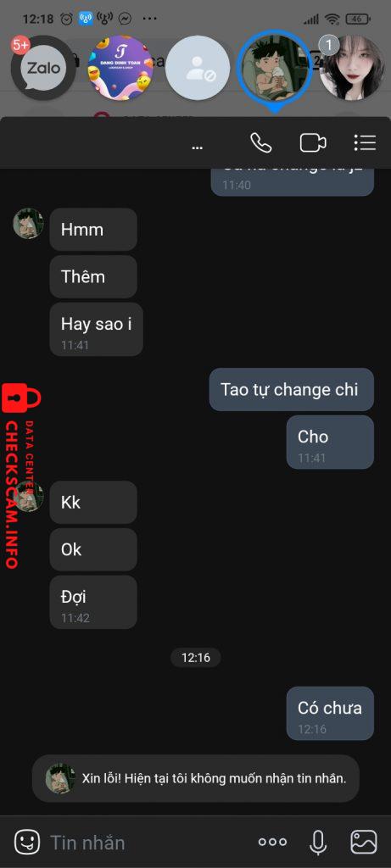
Task: Tap the "Tao tự change chi" message bubble
Action: (x=291, y=389)
